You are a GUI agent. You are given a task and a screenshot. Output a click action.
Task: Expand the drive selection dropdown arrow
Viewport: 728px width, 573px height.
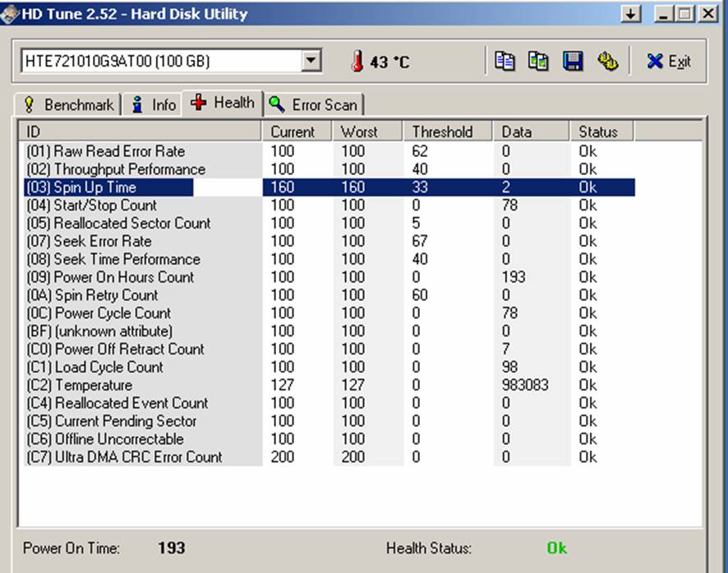pyautogui.click(x=311, y=61)
